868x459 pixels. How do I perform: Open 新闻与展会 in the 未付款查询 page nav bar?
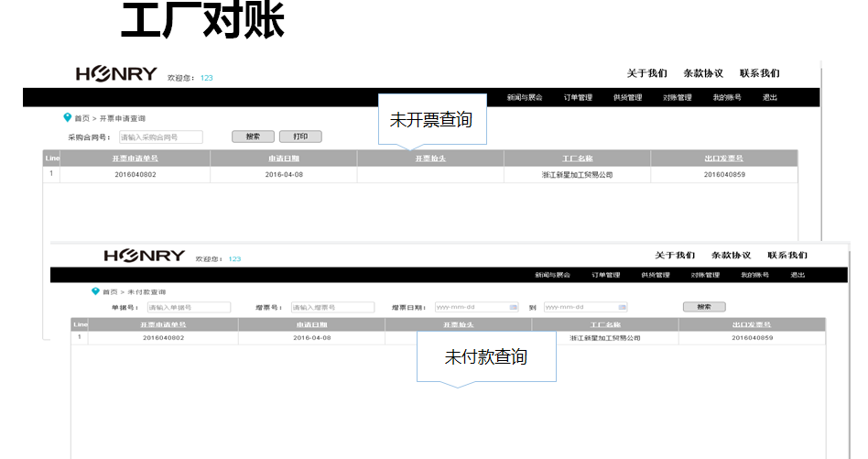pyautogui.click(x=552, y=275)
